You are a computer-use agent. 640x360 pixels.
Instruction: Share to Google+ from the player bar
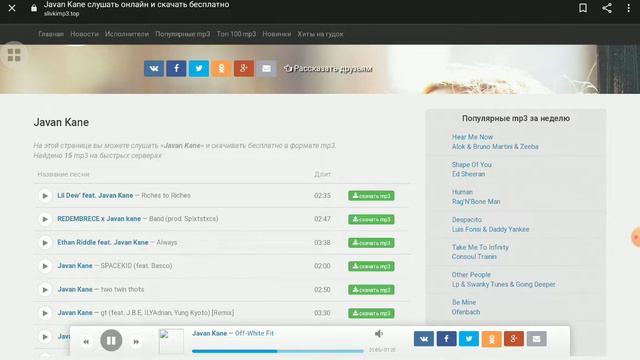click(514, 339)
